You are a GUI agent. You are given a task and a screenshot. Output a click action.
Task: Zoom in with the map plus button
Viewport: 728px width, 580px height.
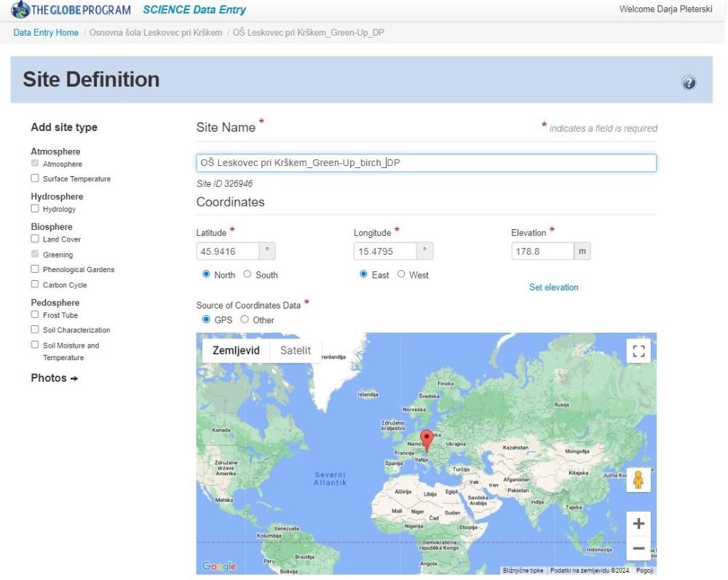(x=638, y=523)
